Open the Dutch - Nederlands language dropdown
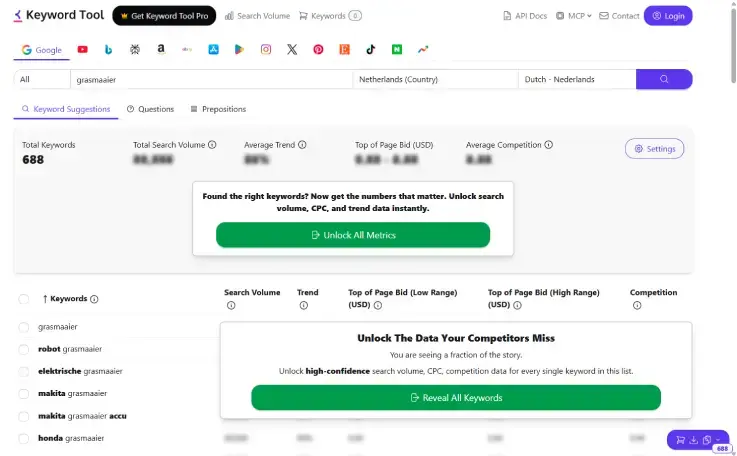The height and width of the screenshot is (456, 737). click(x=577, y=79)
